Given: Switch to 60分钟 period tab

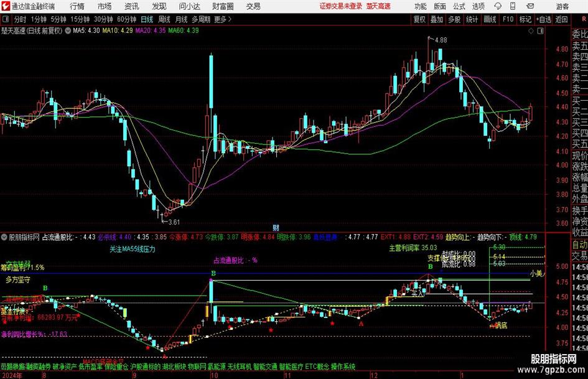Looking at the screenshot, I should [127, 19].
